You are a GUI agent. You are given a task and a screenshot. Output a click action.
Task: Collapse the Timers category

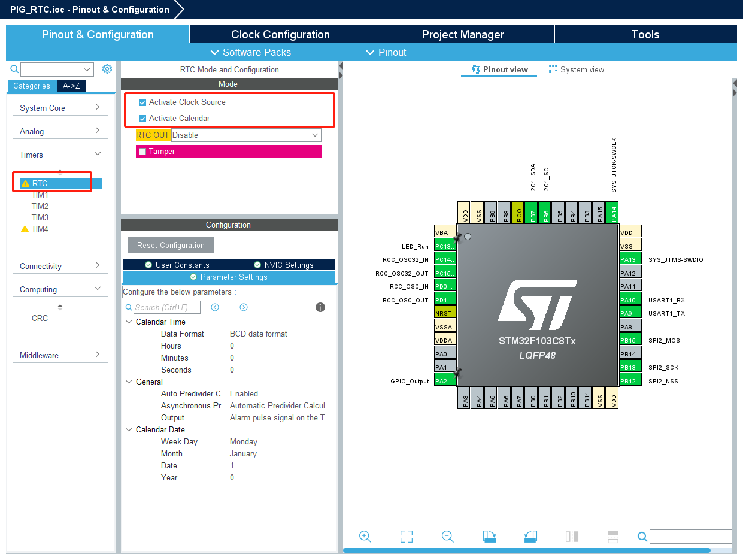point(60,155)
